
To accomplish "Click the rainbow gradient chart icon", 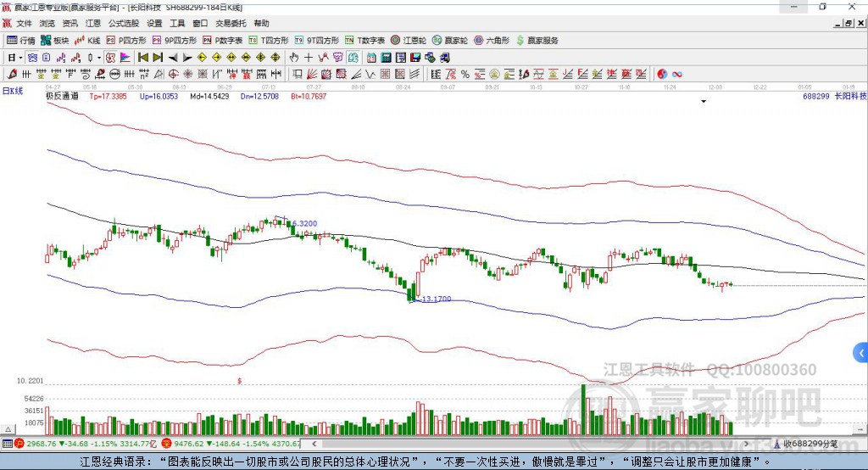I will point(125,58).
